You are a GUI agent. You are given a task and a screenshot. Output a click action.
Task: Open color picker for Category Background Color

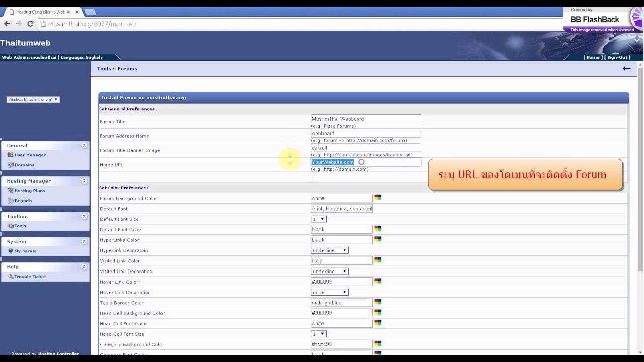pos(378,343)
